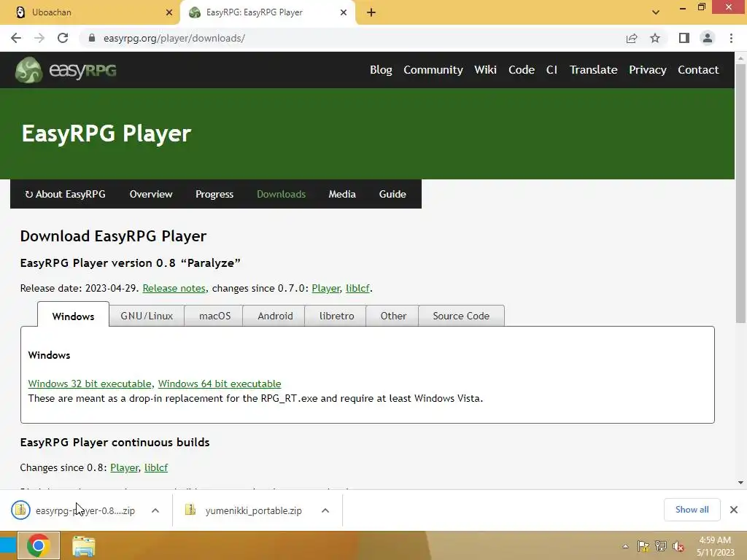Open the Media section
The image size is (747, 560).
pos(342,194)
